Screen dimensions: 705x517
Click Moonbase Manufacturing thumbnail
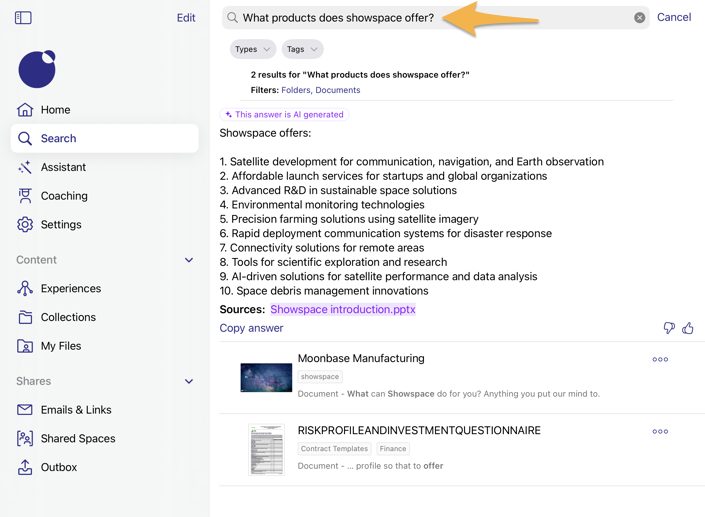pyautogui.click(x=266, y=378)
